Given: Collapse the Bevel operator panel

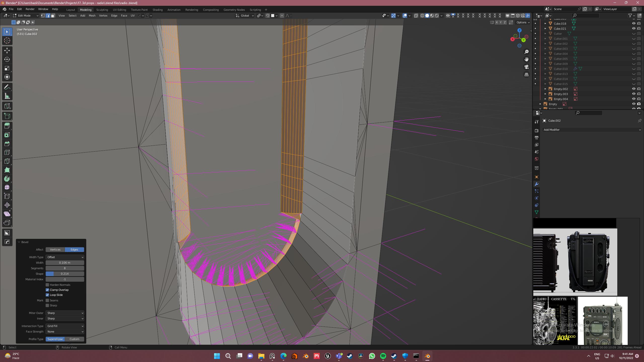Looking at the screenshot, I should [19, 242].
